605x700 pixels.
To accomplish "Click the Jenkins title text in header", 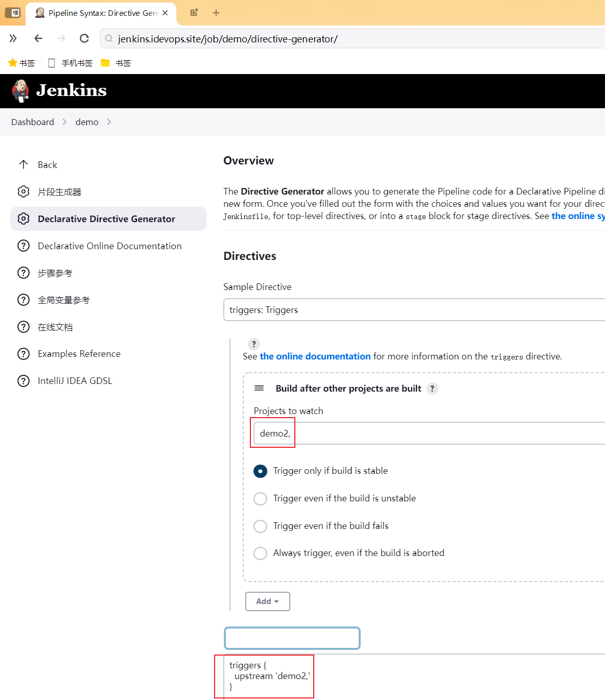I will click(72, 90).
